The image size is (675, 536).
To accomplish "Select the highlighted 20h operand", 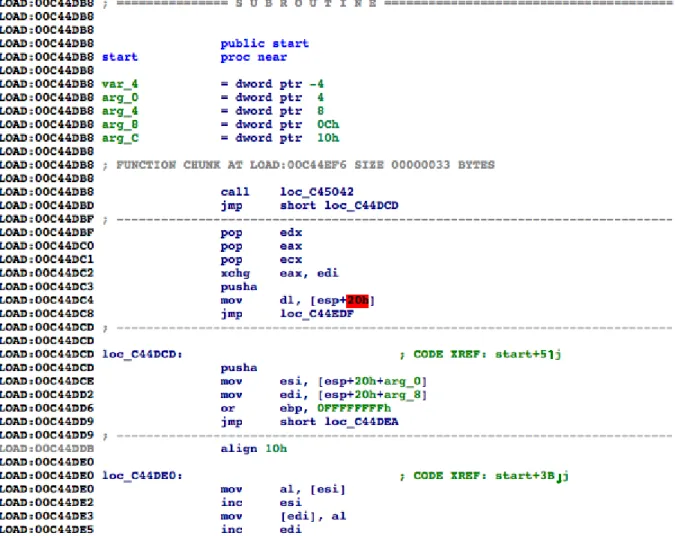I will pyautogui.click(x=357, y=301).
